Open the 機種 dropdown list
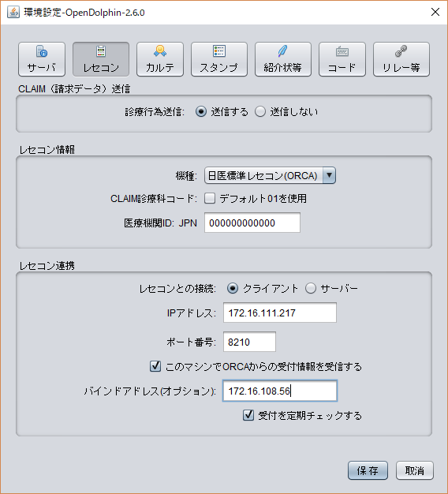 (x=270, y=175)
